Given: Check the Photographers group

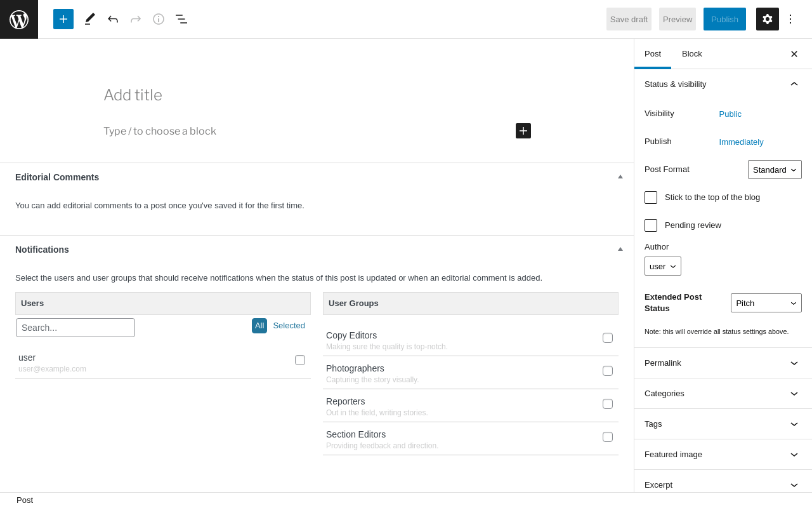Looking at the screenshot, I should (608, 371).
